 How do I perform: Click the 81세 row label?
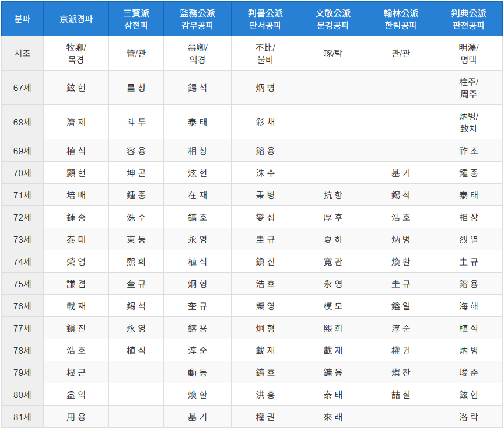22,417
